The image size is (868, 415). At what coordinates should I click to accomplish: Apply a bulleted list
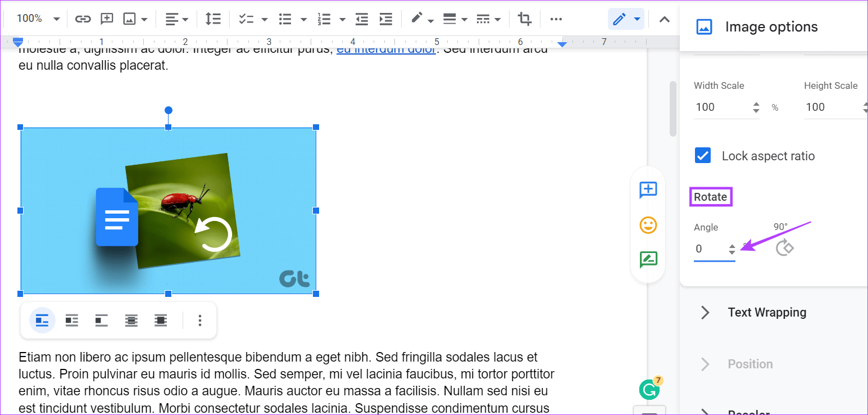(285, 19)
